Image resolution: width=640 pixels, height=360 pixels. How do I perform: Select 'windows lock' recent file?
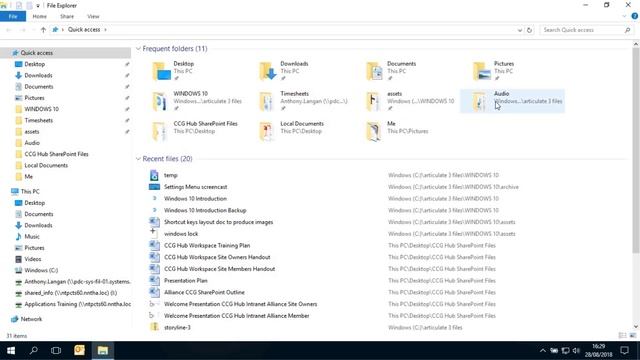(181, 234)
